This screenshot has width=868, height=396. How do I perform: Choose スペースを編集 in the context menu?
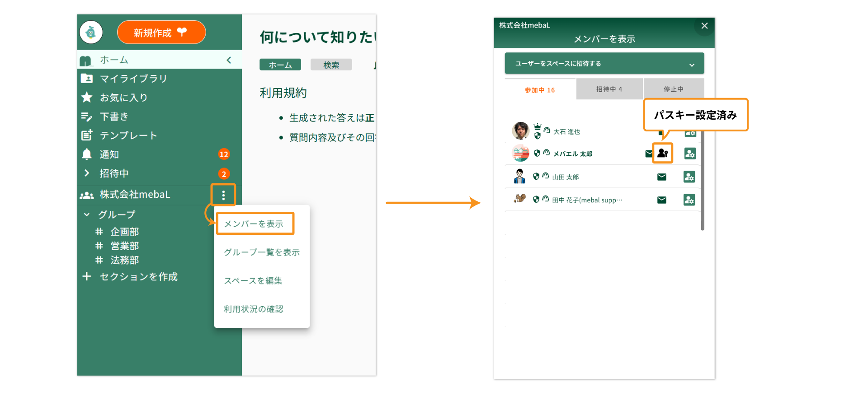coord(253,281)
